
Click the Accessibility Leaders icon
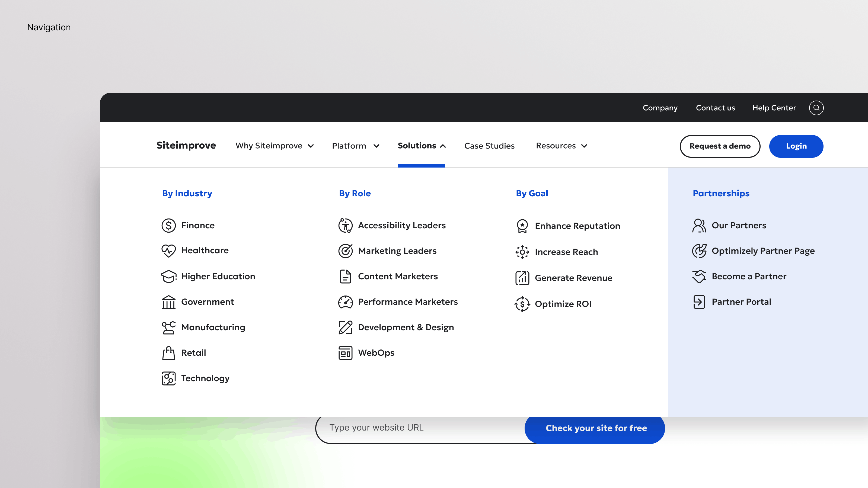[x=345, y=225]
